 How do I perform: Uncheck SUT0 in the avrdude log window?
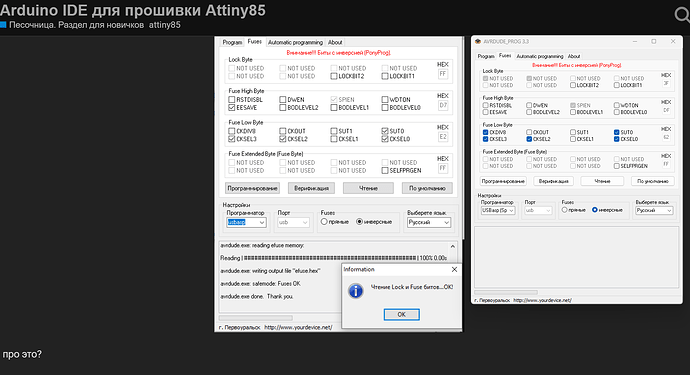pyautogui.click(x=385, y=131)
